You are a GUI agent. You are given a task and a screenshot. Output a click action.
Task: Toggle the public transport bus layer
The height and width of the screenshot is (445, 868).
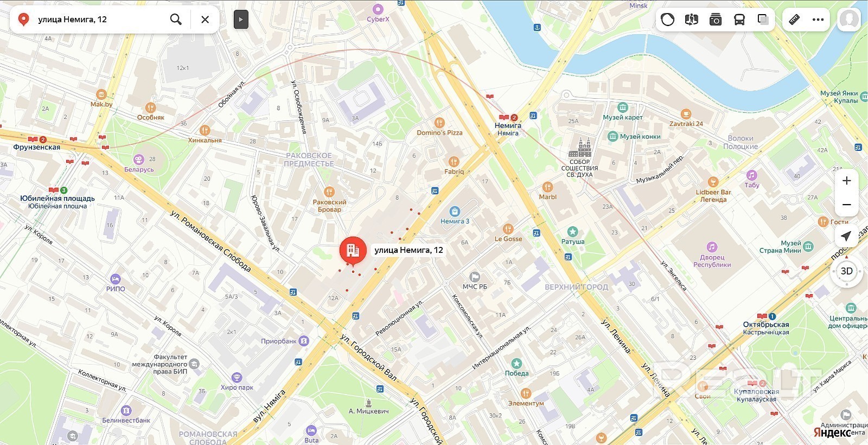point(739,20)
